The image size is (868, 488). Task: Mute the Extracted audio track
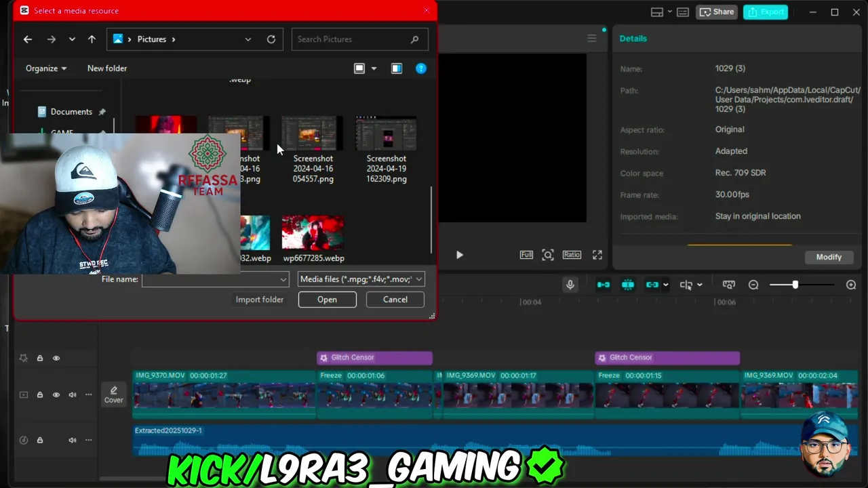(x=73, y=440)
